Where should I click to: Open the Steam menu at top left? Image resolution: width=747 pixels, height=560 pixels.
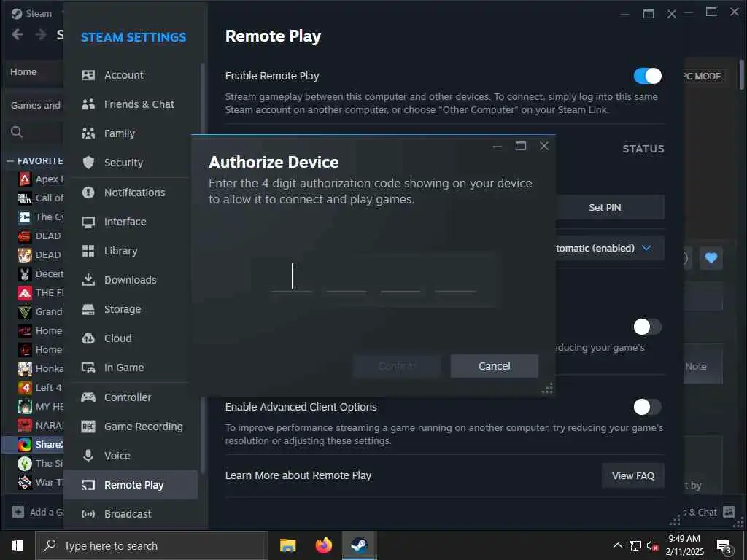tap(31, 13)
